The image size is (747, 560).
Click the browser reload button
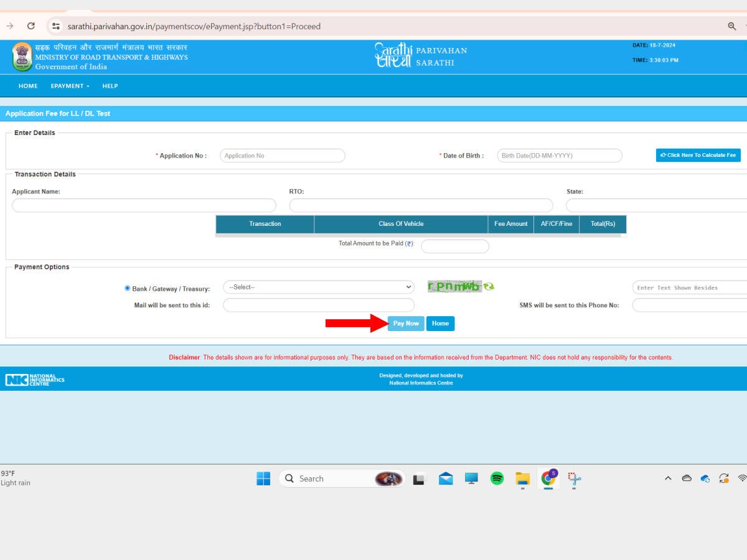click(x=31, y=26)
